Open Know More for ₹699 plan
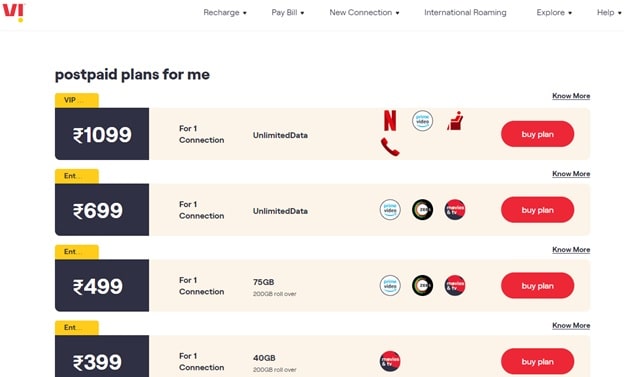Image resolution: width=624 pixels, height=377 pixels. click(x=571, y=174)
